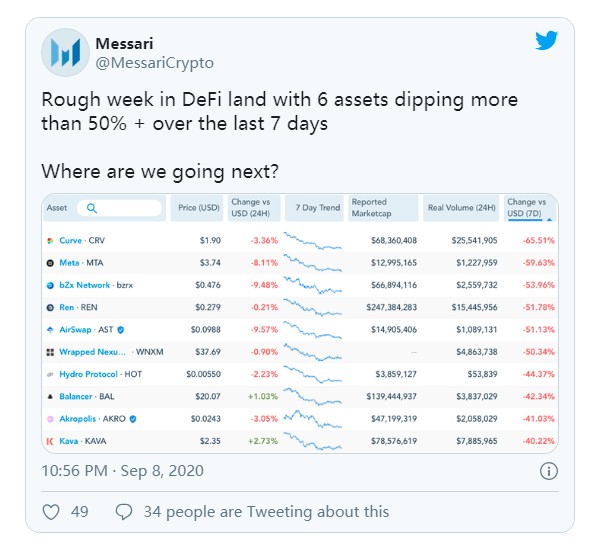The width and height of the screenshot is (596, 544).
Task: Click the Asset search input field
Action: pos(119,208)
